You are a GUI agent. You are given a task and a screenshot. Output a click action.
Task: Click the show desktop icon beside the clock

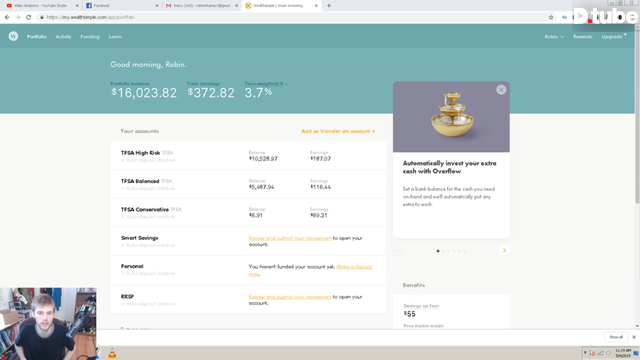[x=636, y=353]
